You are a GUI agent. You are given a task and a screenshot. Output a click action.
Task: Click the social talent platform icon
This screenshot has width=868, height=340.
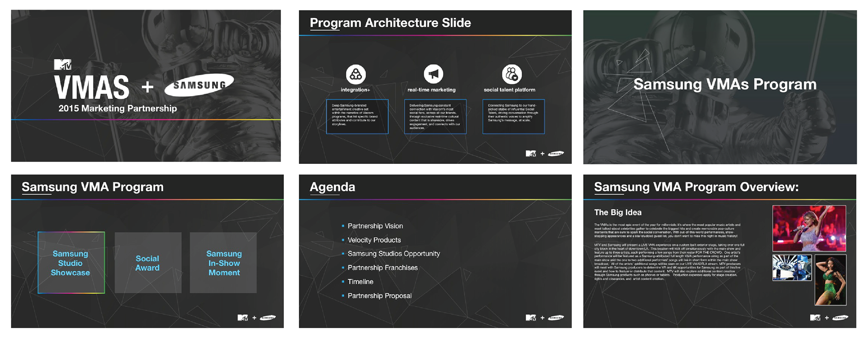512,74
